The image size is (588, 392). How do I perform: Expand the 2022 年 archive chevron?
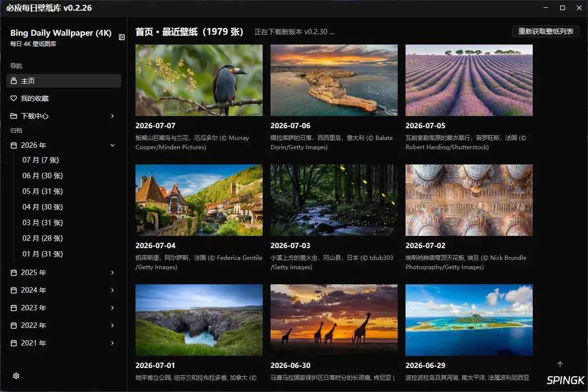113,325
